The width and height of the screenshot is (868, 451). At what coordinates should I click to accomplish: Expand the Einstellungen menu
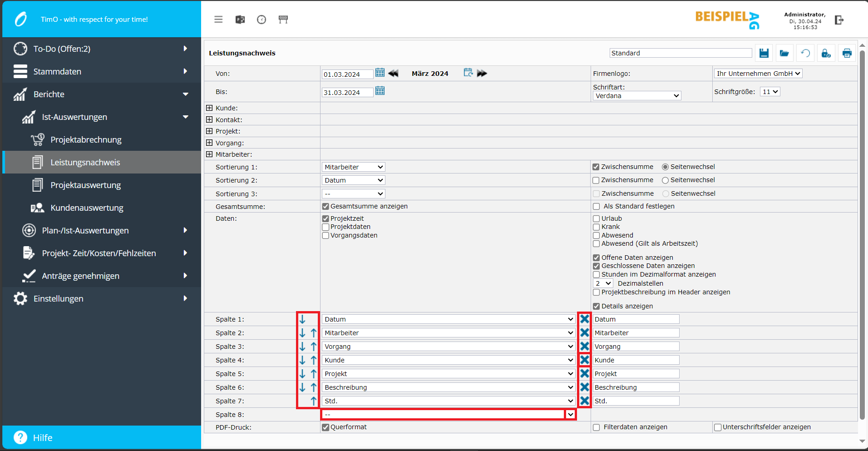[58, 298]
